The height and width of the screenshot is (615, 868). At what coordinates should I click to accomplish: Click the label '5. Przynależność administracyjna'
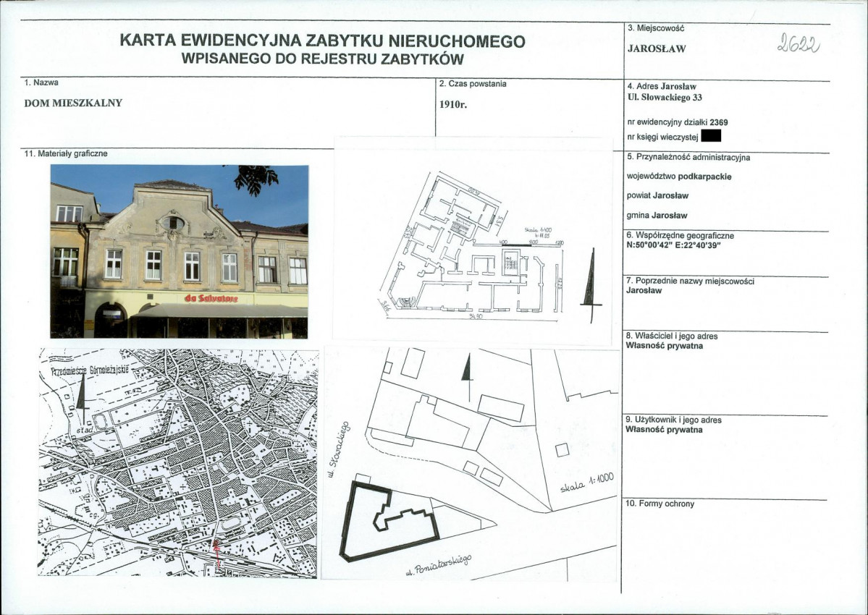click(x=688, y=157)
